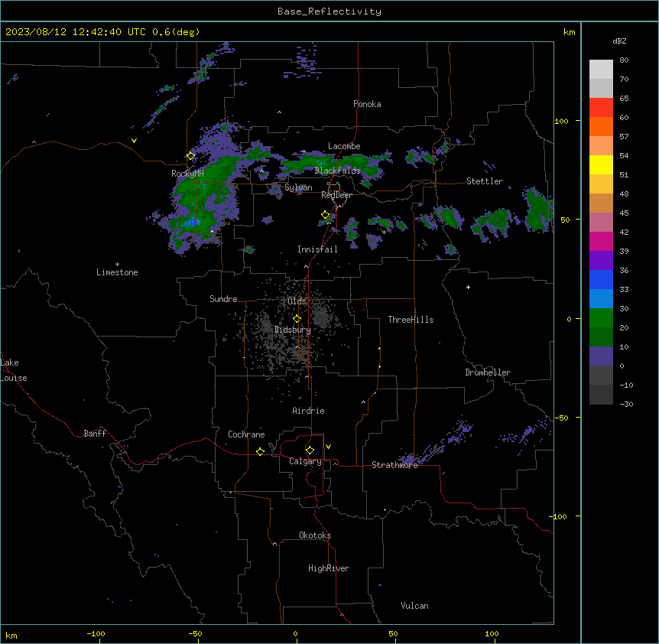Select the magenta 39-42 dBZ legend swatch
This screenshot has width=659, height=644.
pyautogui.click(x=601, y=241)
